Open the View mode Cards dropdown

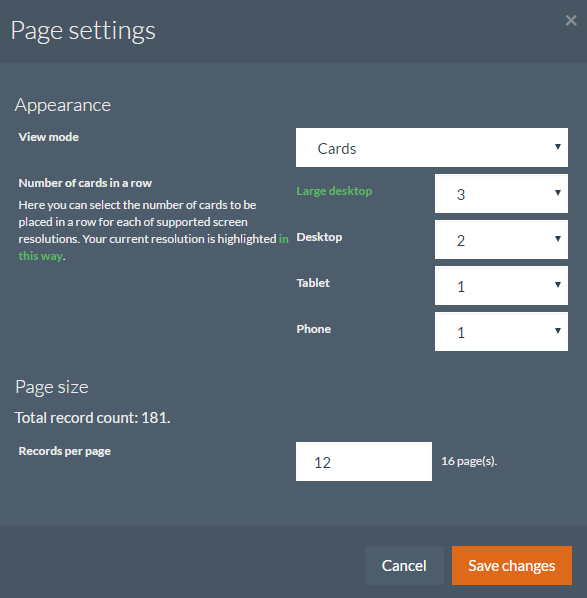431,148
